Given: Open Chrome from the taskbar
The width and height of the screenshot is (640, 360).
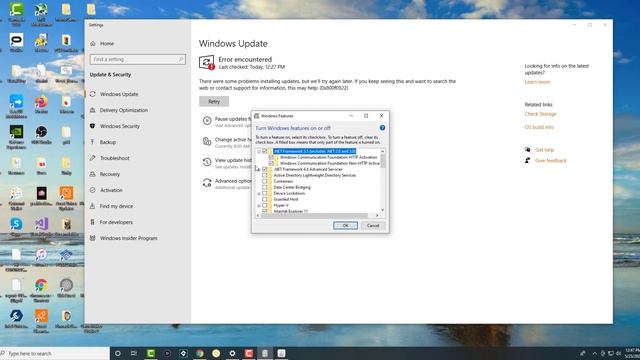Looking at the screenshot, I should pyautogui.click(x=200, y=353).
